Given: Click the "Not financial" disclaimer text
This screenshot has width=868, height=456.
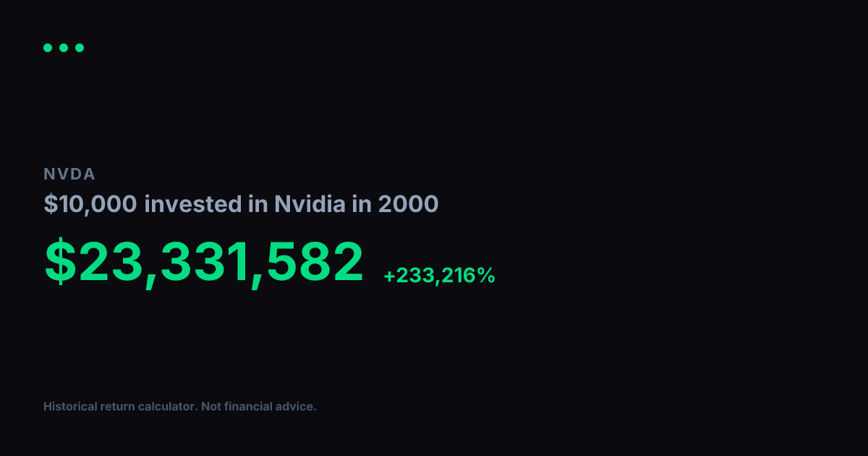Looking at the screenshot, I should [x=239, y=407].
